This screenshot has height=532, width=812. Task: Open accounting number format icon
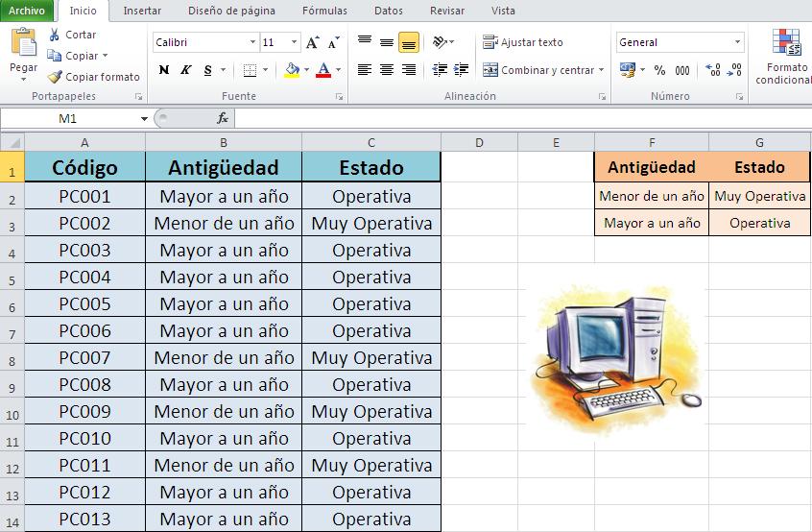click(628, 70)
